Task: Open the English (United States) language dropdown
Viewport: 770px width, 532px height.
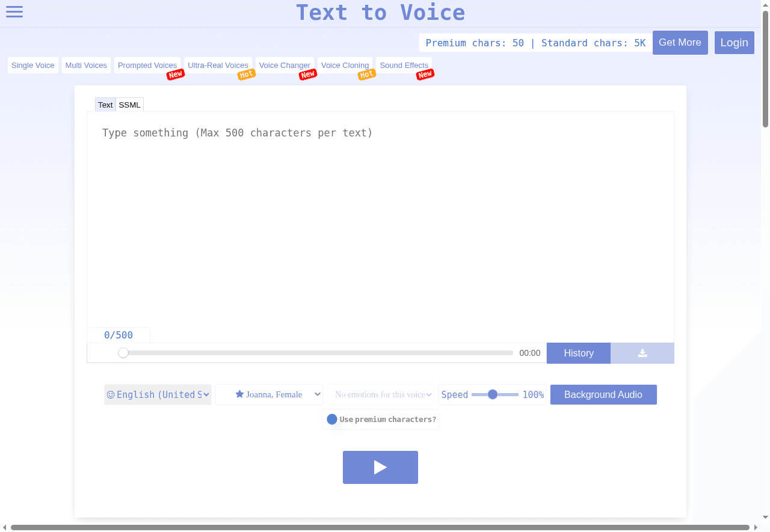Action: (158, 394)
